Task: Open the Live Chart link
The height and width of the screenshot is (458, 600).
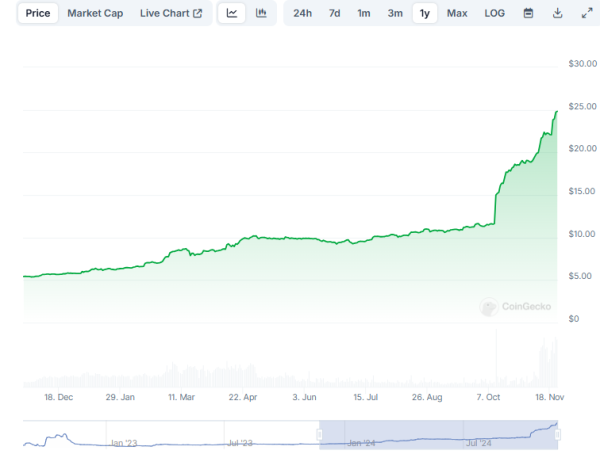Action: (x=171, y=13)
